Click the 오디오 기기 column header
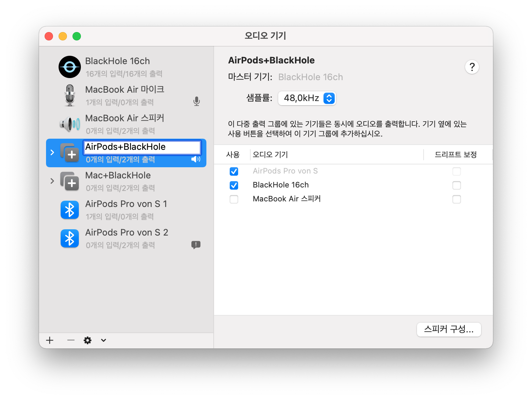 270,155
